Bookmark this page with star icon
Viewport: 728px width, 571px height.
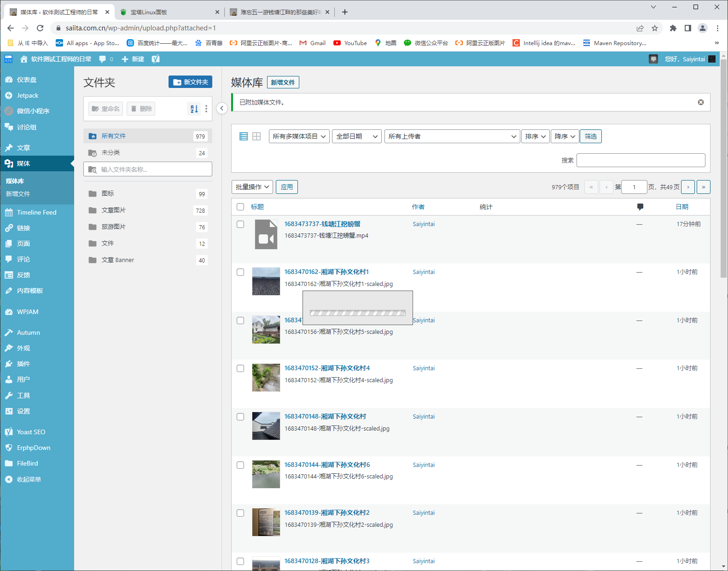click(655, 28)
